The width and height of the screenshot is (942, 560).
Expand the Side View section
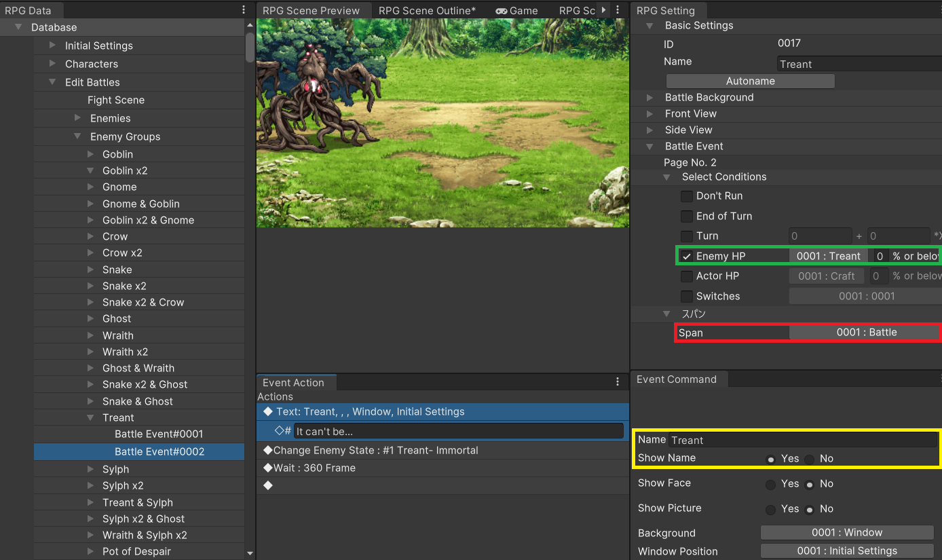pos(649,130)
